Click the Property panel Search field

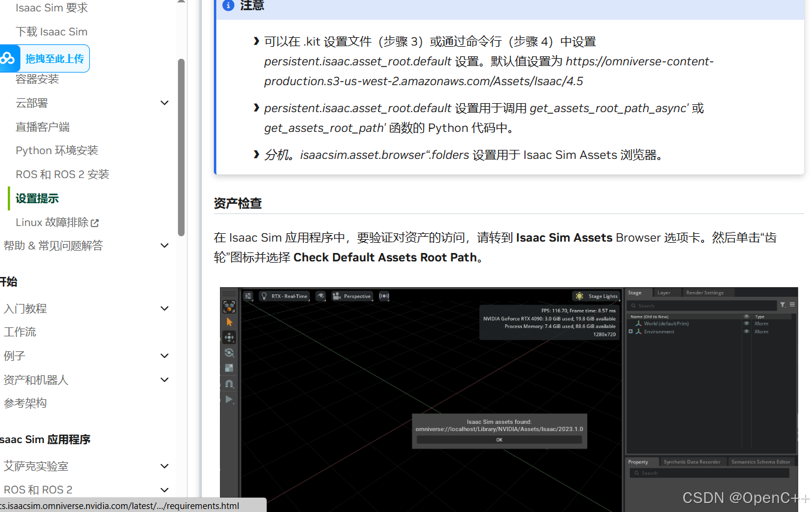coord(710,473)
